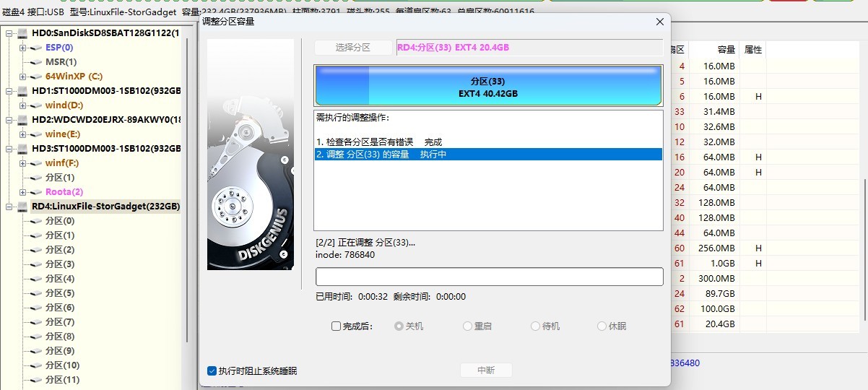
Task: Click the 300.0MB capacity cell
Action: [x=714, y=278]
